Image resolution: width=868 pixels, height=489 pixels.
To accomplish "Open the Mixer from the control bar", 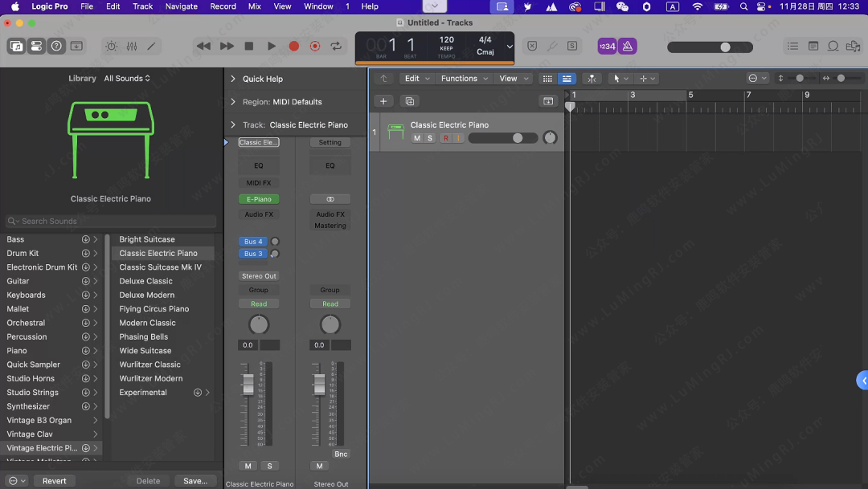I will point(132,47).
